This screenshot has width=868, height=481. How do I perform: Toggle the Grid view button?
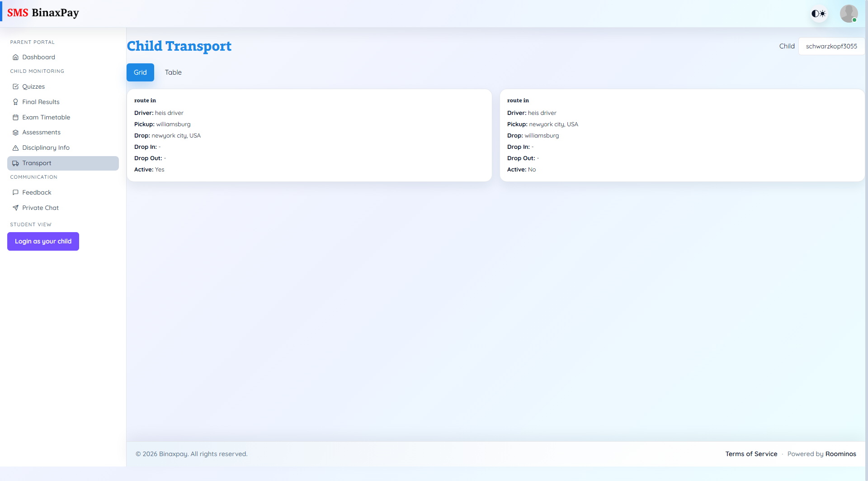(140, 72)
